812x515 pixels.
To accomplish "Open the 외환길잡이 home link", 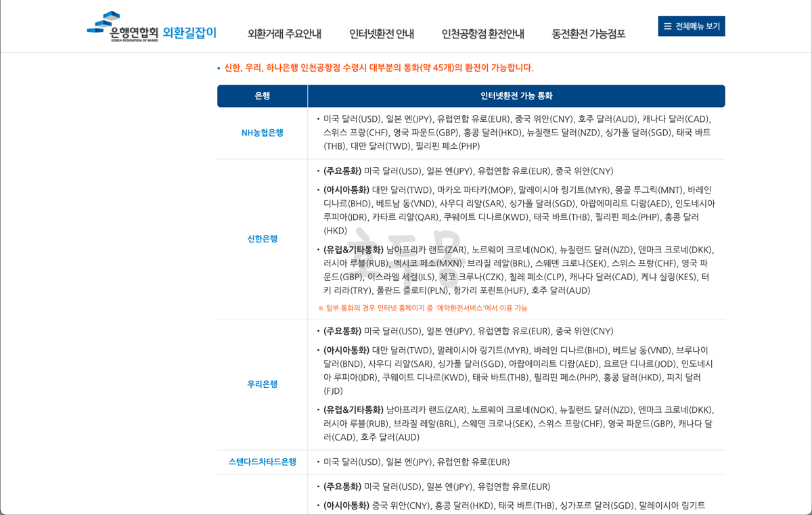I will tap(190, 32).
